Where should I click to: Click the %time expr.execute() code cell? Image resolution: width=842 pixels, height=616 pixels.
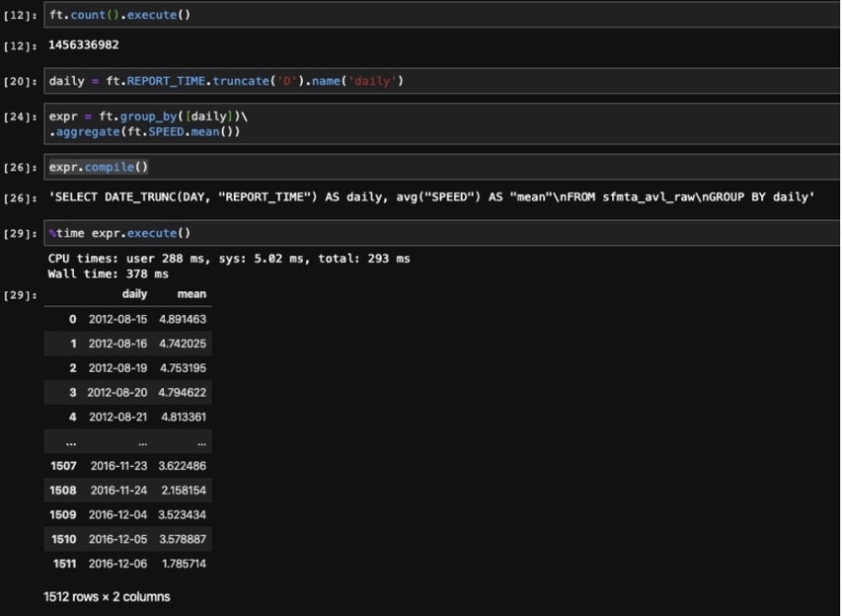[441, 233]
